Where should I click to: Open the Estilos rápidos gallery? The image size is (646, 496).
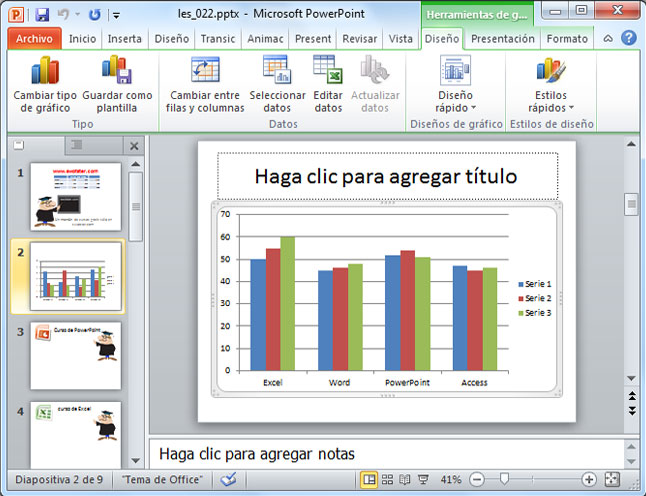click(x=551, y=85)
